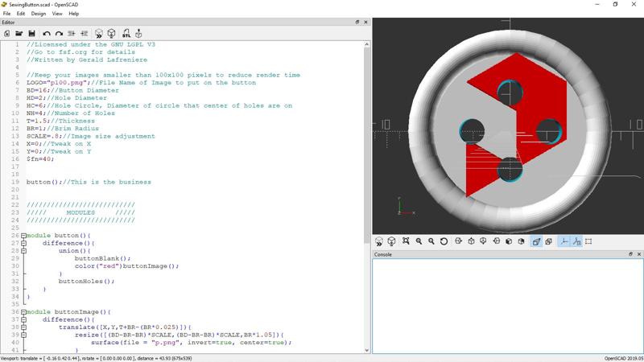Save the file with the floppy icon
Image resolution: width=644 pixels, height=362 pixels.
pos(31,34)
